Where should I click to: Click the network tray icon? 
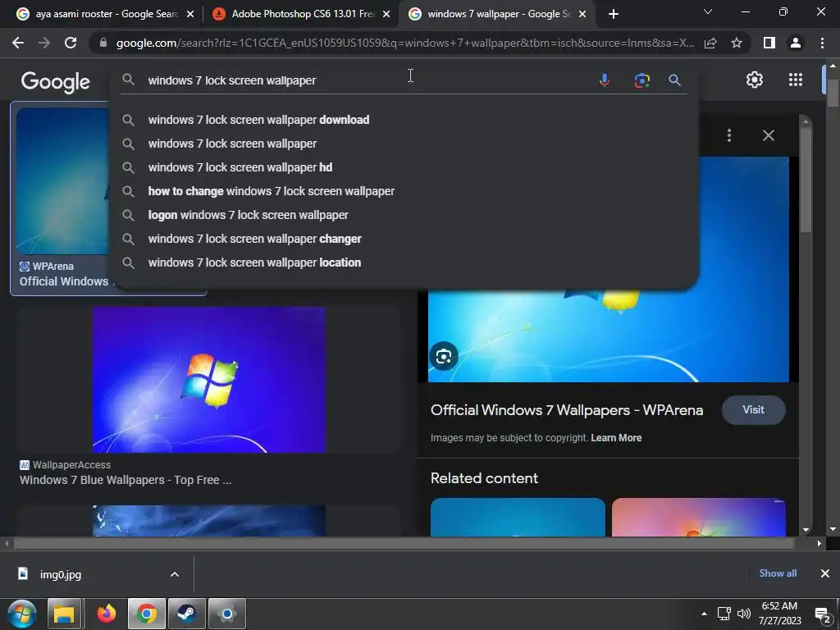click(x=724, y=614)
